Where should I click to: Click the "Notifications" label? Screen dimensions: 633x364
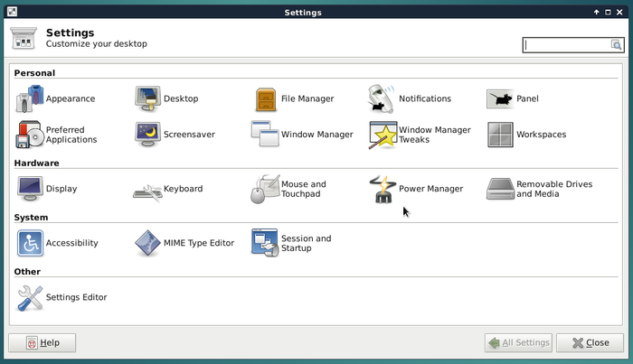(425, 98)
